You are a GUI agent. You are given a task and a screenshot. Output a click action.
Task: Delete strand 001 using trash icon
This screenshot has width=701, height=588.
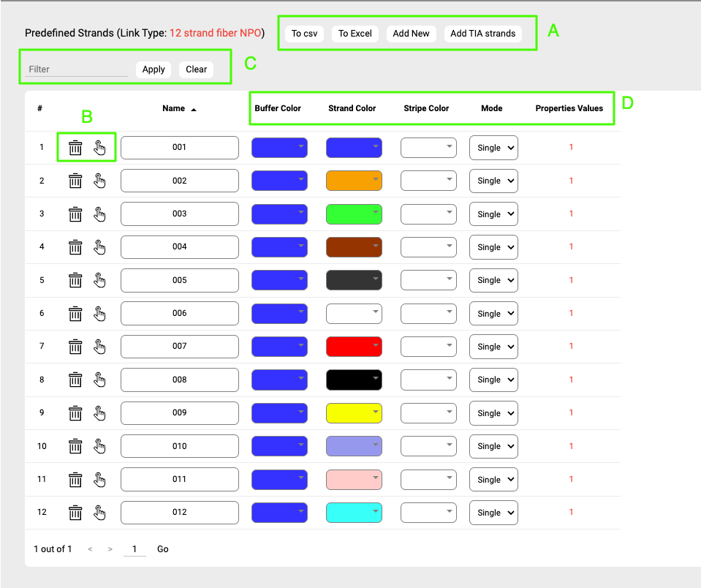[x=75, y=148]
